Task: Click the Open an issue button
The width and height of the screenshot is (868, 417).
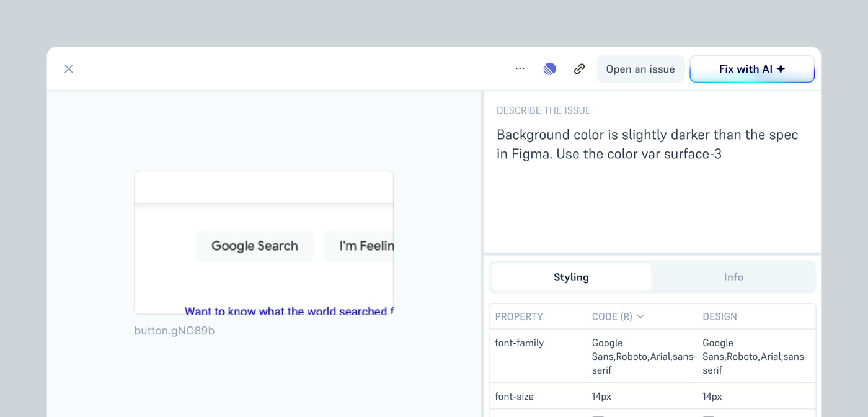Action: click(640, 69)
